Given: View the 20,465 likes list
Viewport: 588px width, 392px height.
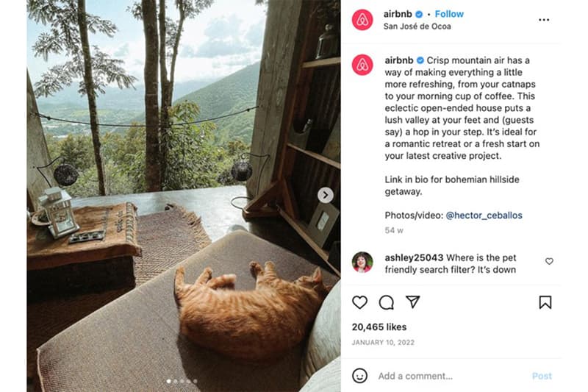Looking at the screenshot, I should tap(379, 327).
